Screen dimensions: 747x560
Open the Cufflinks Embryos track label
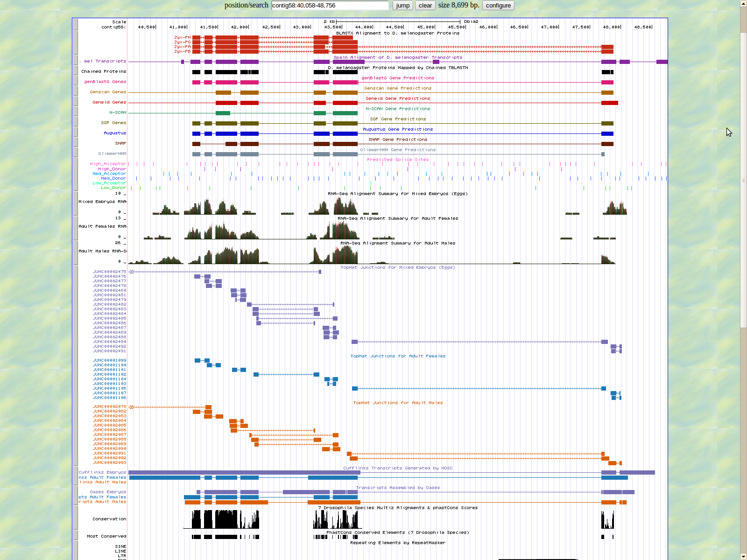click(102, 472)
